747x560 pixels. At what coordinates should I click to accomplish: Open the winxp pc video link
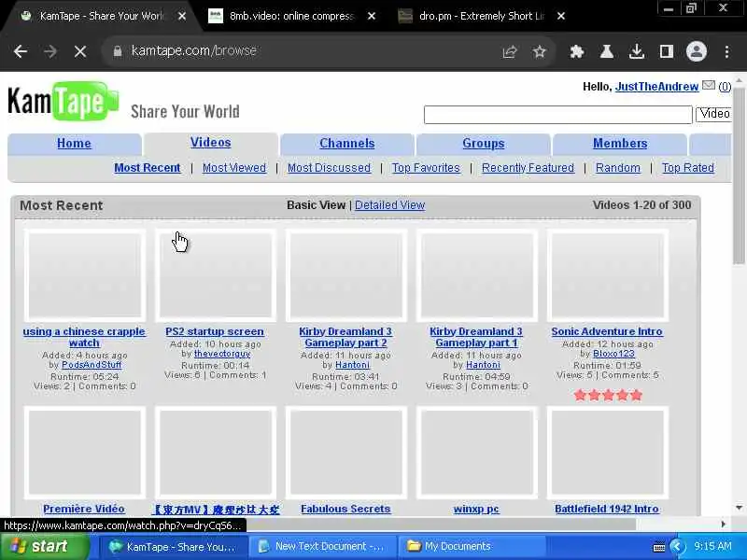pyautogui.click(x=476, y=509)
